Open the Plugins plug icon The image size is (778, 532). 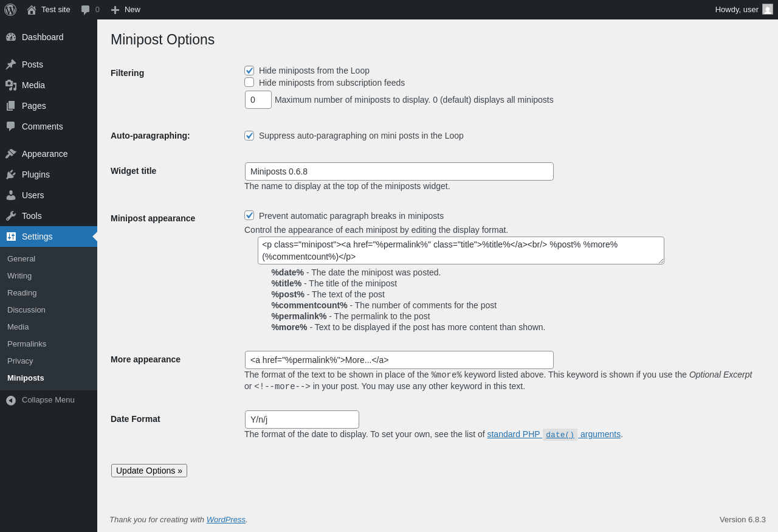11,174
